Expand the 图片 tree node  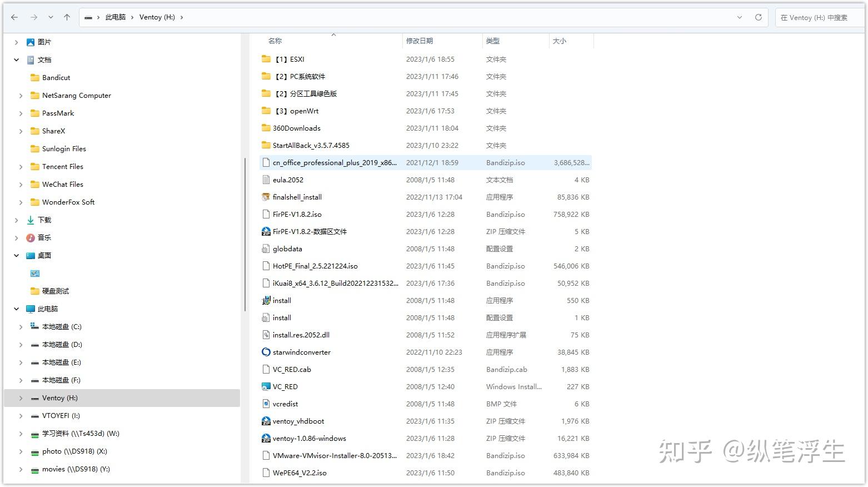[x=17, y=42]
